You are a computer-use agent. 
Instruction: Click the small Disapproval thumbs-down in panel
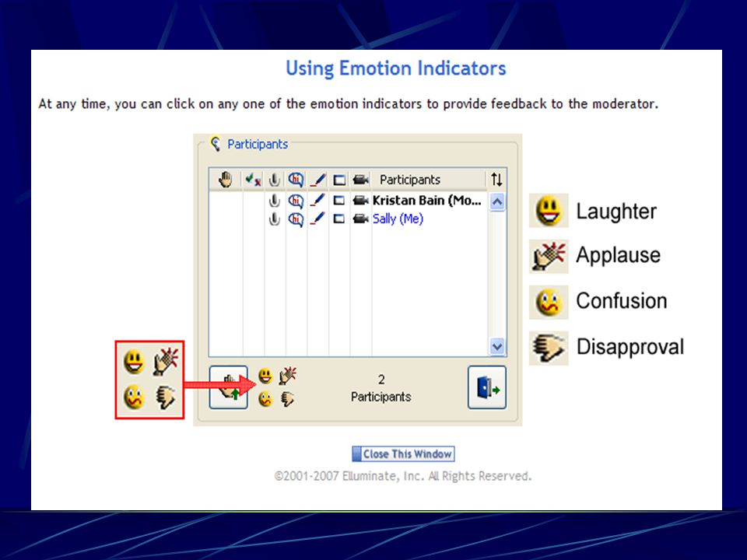pyautogui.click(x=287, y=399)
